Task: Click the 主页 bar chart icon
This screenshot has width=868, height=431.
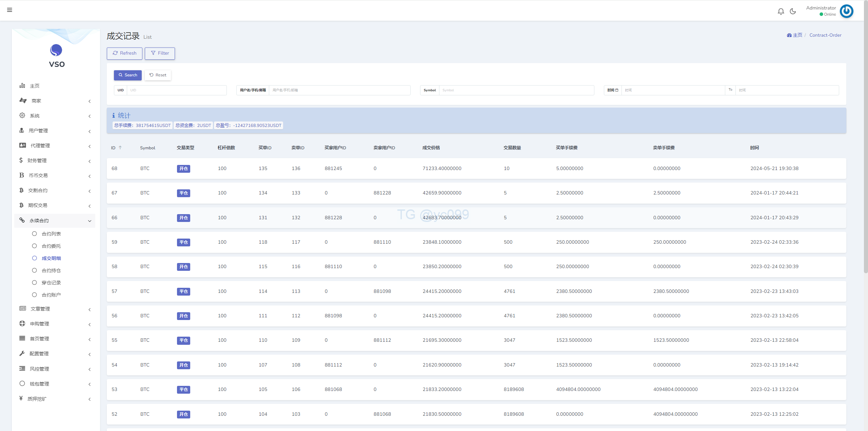Action: (22, 86)
